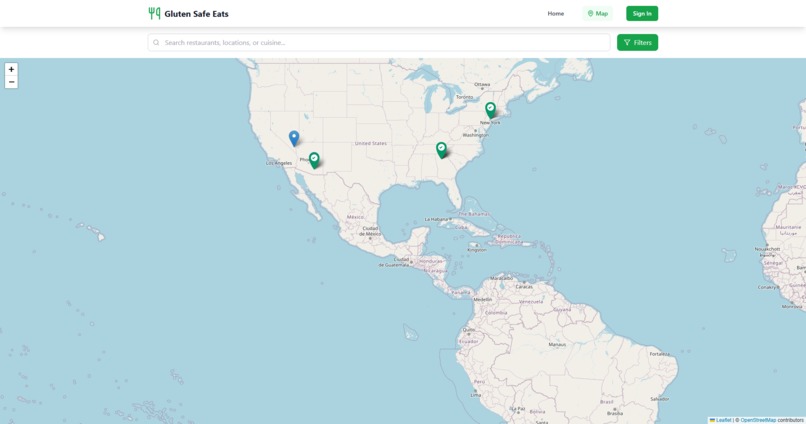Screen dimensions: 806x424
Task: Click the Ottawa map label
Action: pos(482,84)
